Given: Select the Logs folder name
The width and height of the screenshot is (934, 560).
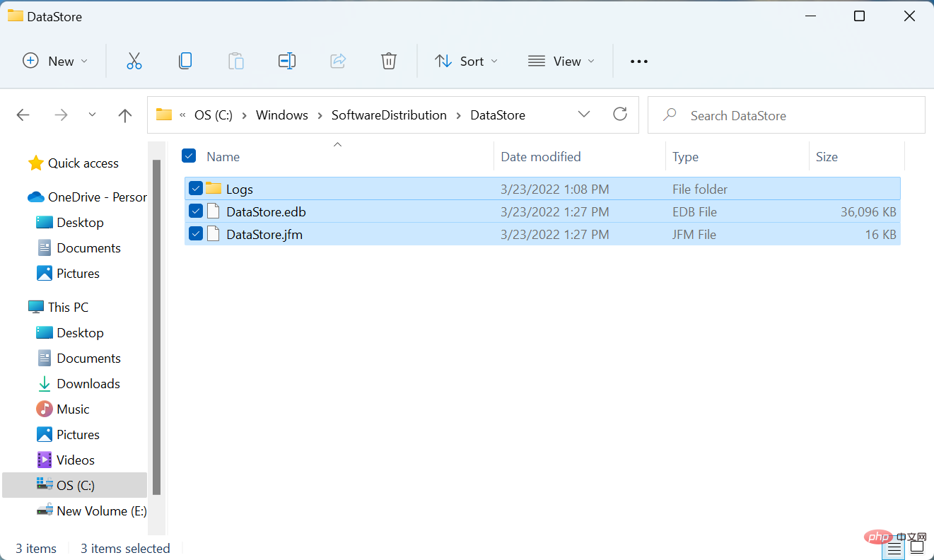Looking at the screenshot, I should click(240, 189).
